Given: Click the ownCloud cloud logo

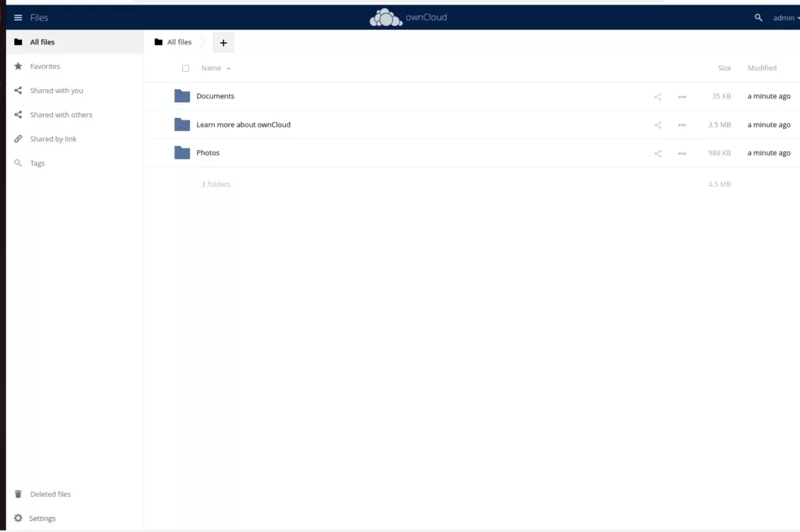Looking at the screenshot, I should [386, 17].
